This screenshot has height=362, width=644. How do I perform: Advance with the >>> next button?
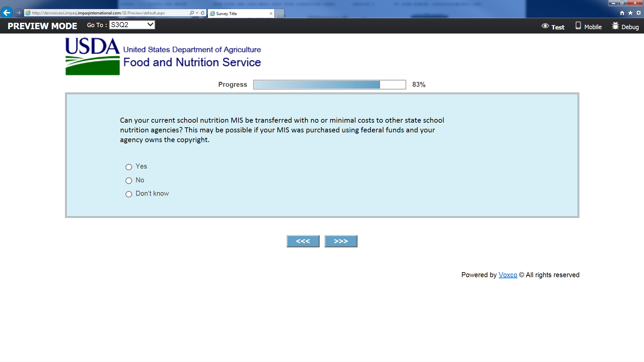341,241
